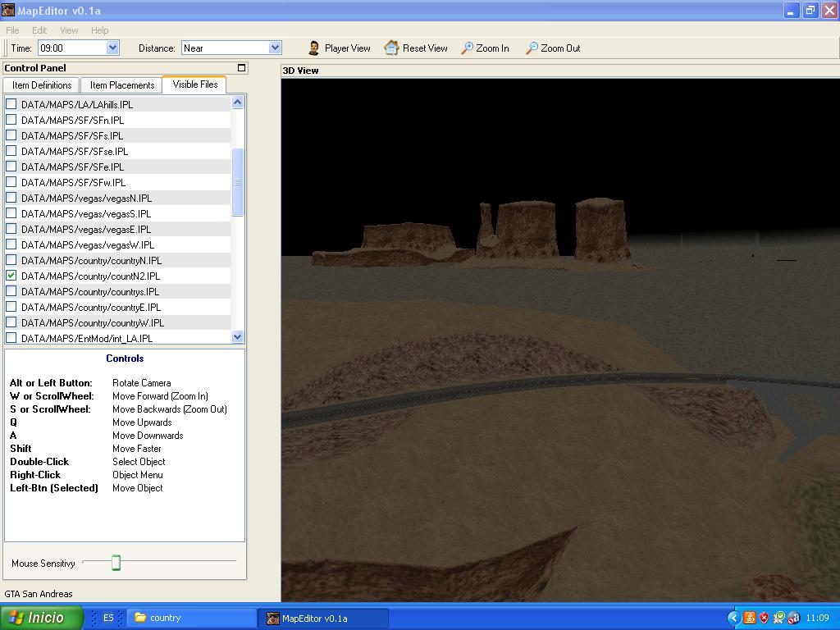This screenshot has height=630, width=840.
Task: Check the DATA/MAPS/SF/SFn.IPL checkbox
Action: click(x=11, y=120)
